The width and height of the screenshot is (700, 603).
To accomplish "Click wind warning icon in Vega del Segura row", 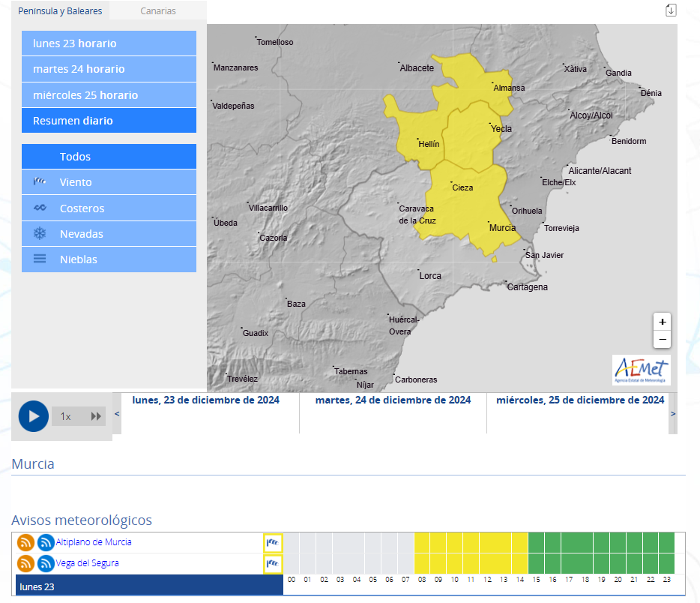I will click(x=273, y=563).
